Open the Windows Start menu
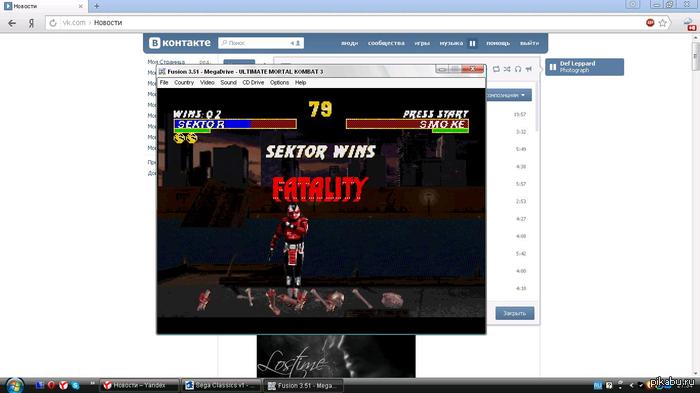The image size is (700, 393). click(14, 385)
